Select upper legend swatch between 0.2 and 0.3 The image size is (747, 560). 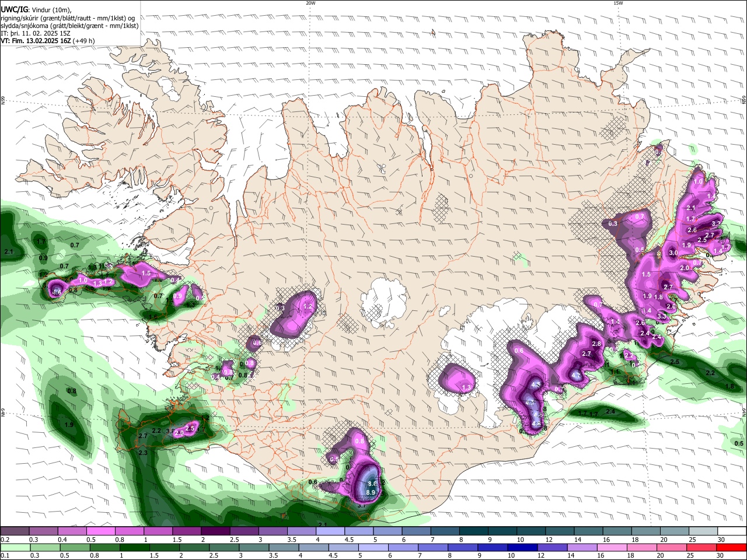(15, 531)
